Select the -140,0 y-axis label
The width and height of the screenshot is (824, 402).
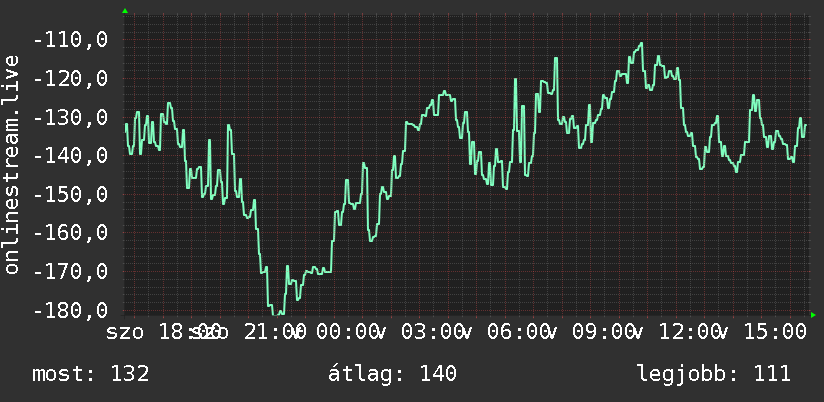[x=70, y=156]
